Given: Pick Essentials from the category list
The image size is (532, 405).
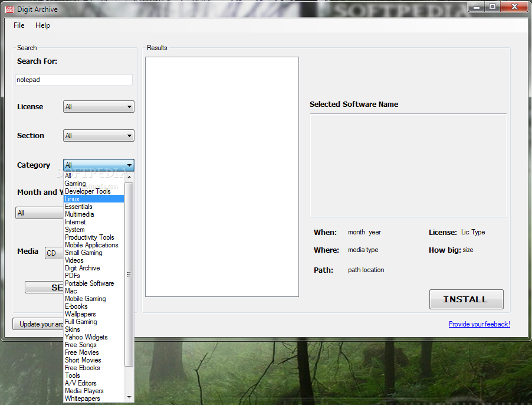Looking at the screenshot, I should [x=94, y=207].
